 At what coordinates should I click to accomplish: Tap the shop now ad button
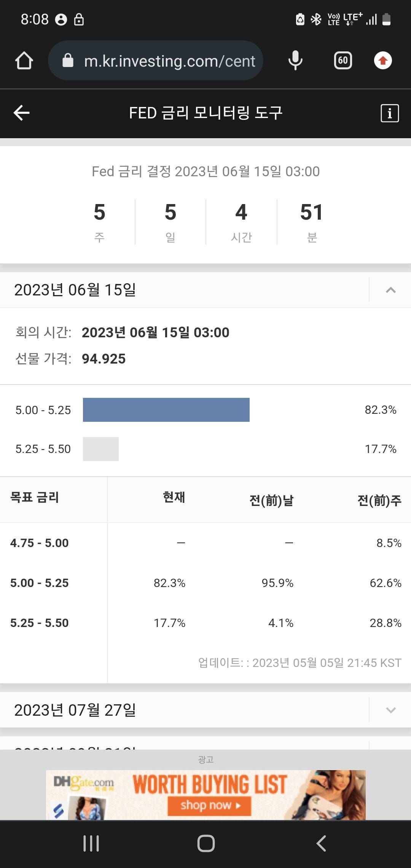(x=209, y=806)
